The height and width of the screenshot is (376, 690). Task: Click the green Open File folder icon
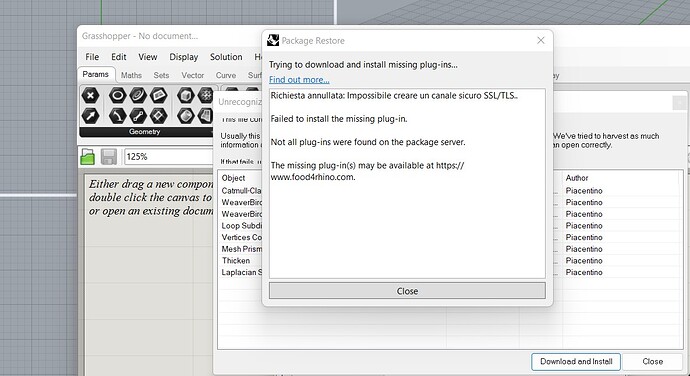point(88,157)
